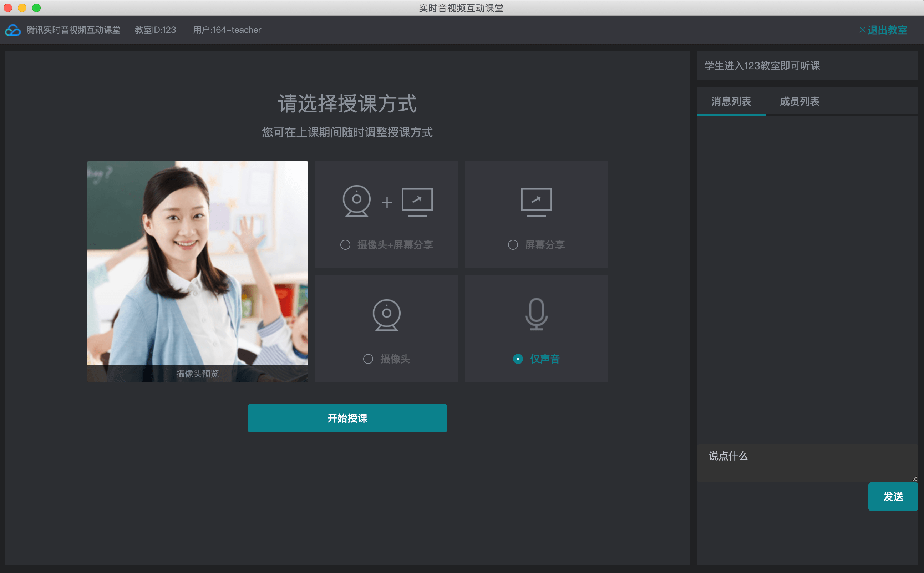Click the screen icon in camera+screen share card
This screenshot has height=573, width=924.
[417, 201]
